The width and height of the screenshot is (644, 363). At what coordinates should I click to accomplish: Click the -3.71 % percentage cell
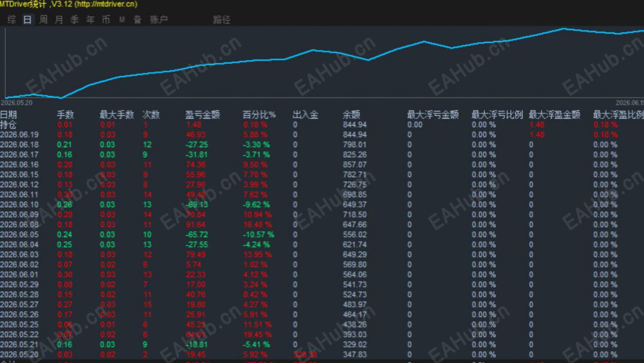point(257,155)
